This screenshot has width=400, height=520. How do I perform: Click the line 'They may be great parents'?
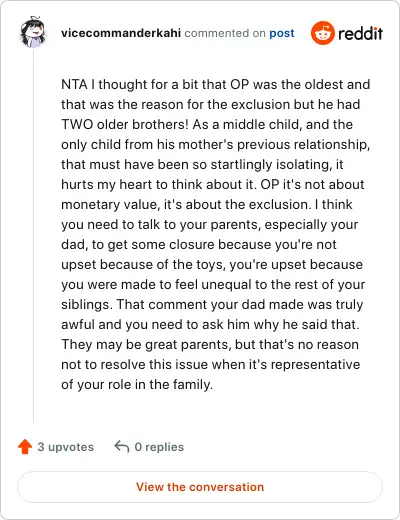210,344
